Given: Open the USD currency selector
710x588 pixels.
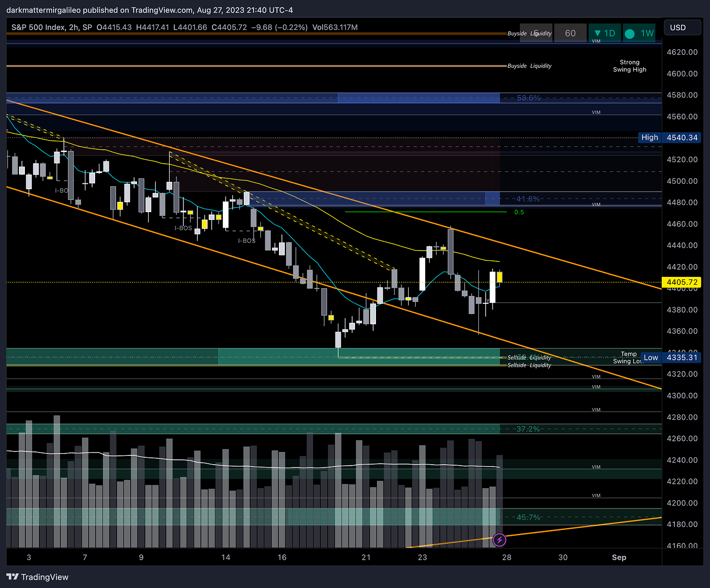Looking at the screenshot, I should (x=682, y=27).
